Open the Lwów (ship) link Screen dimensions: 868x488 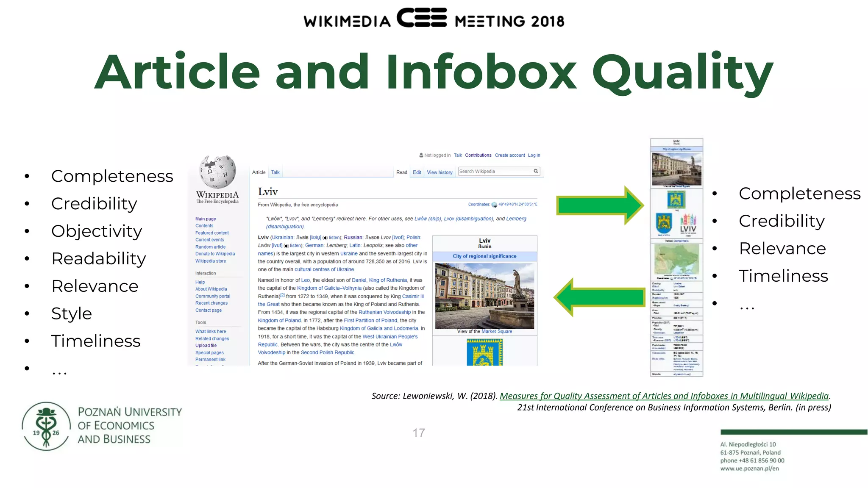[428, 219]
